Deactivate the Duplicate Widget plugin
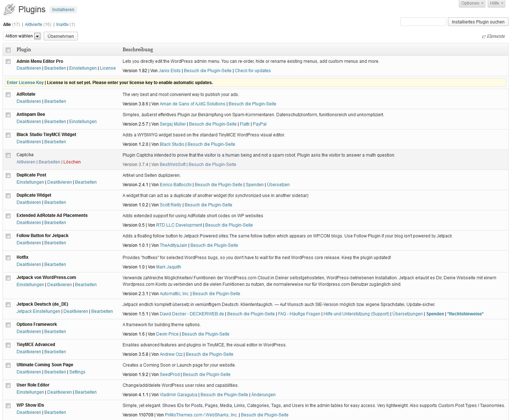The width and height of the screenshot is (510, 420). click(x=29, y=202)
